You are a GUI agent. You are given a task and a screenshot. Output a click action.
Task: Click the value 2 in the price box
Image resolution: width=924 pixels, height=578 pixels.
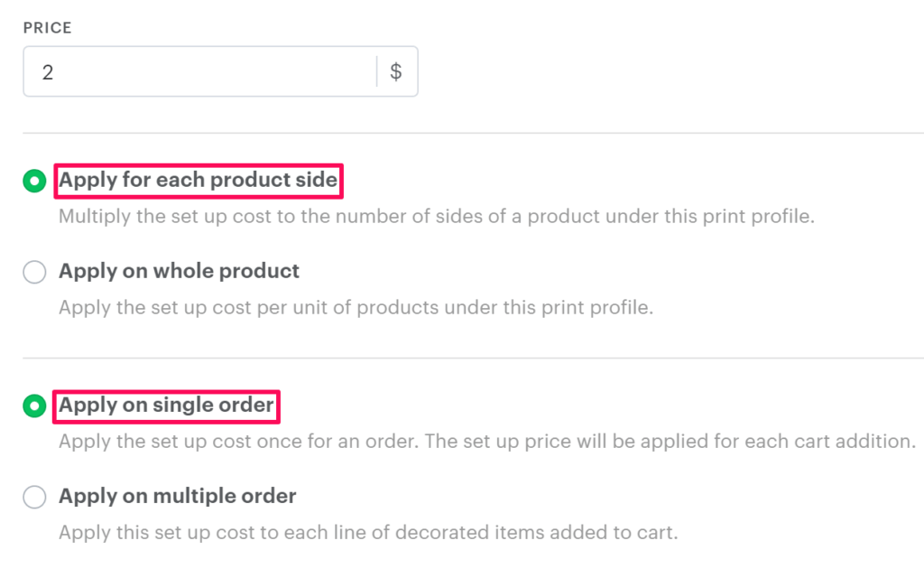pos(48,72)
